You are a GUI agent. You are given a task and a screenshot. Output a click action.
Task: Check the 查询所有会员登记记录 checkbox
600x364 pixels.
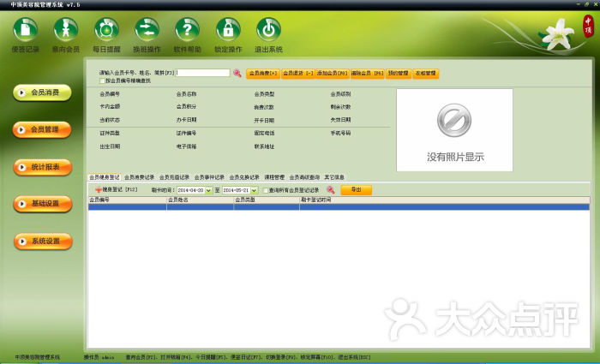tap(267, 190)
